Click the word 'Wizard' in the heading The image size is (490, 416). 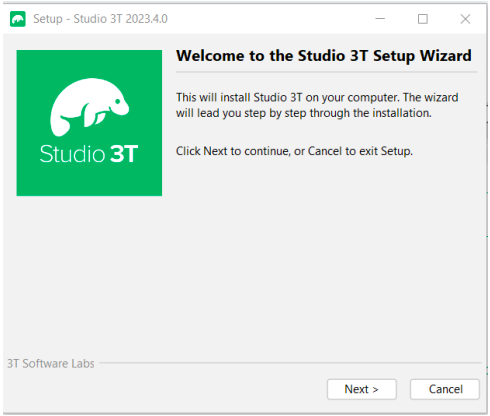click(x=446, y=56)
